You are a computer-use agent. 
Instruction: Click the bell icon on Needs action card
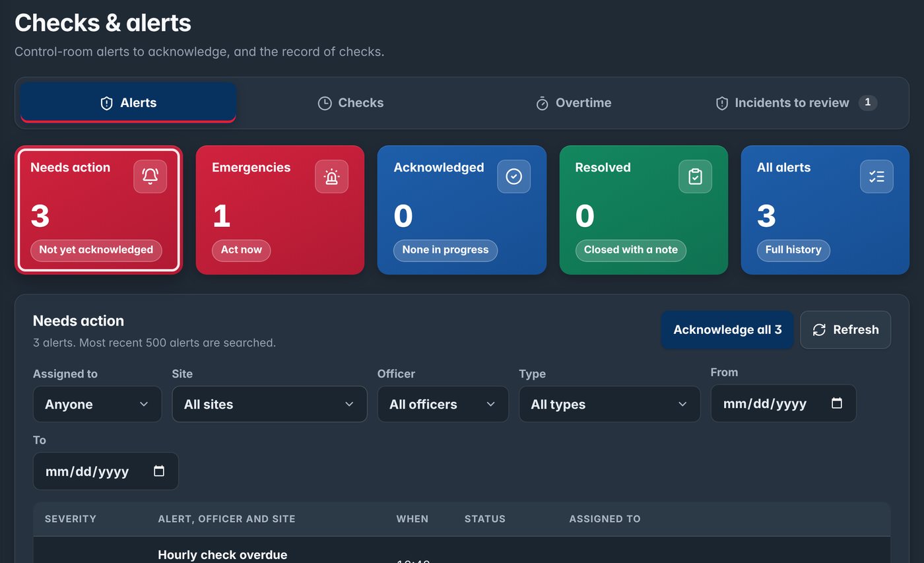(150, 176)
